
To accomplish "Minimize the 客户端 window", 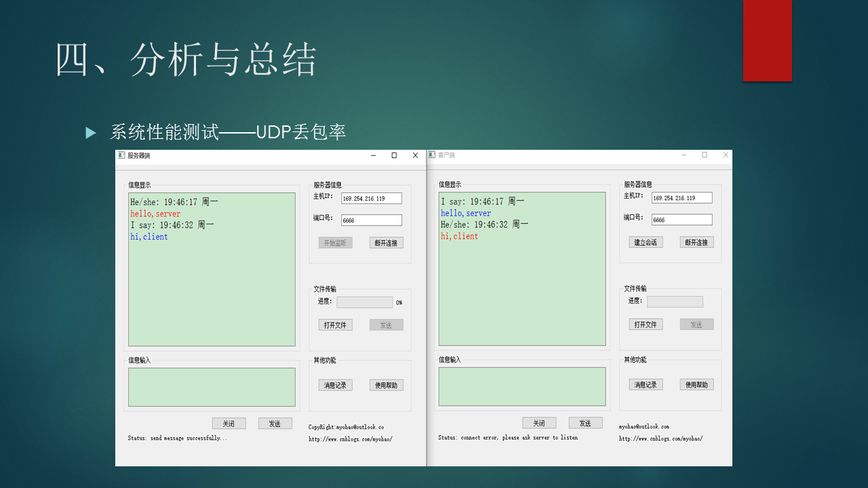I will [x=684, y=155].
